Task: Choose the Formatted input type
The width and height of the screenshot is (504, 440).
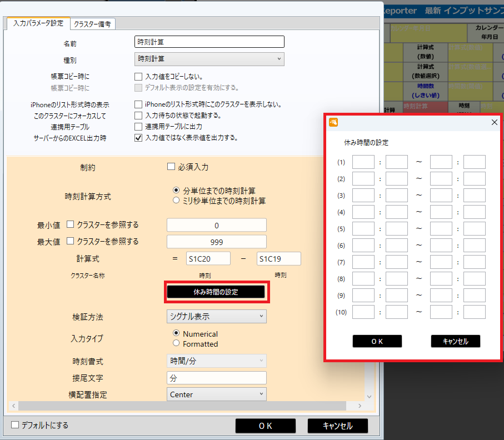Action: [176, 344]
